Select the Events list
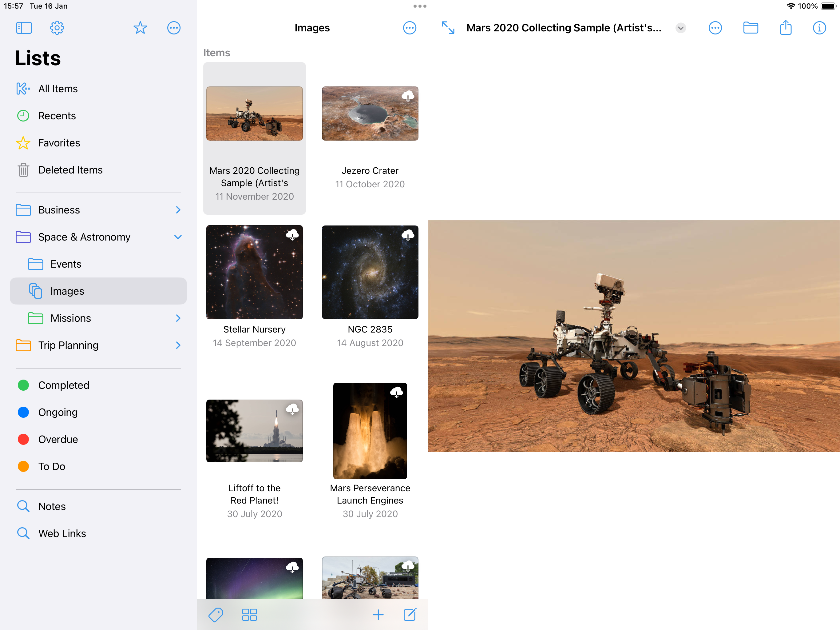840x630 pixels. [66, 264]
